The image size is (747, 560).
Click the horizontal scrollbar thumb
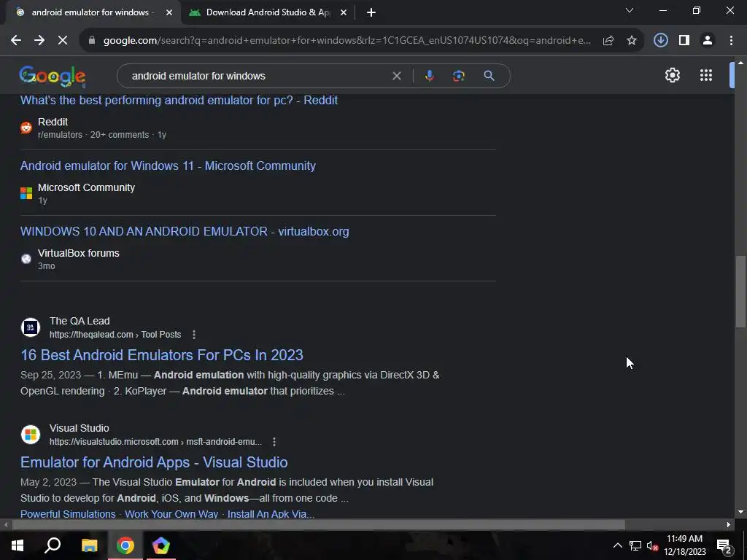318,525
